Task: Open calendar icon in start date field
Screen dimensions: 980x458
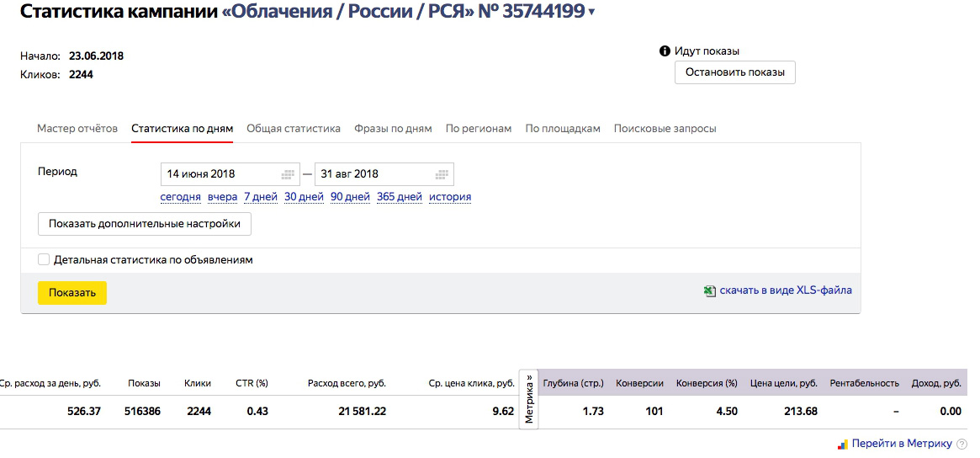Action: (288, 174)
